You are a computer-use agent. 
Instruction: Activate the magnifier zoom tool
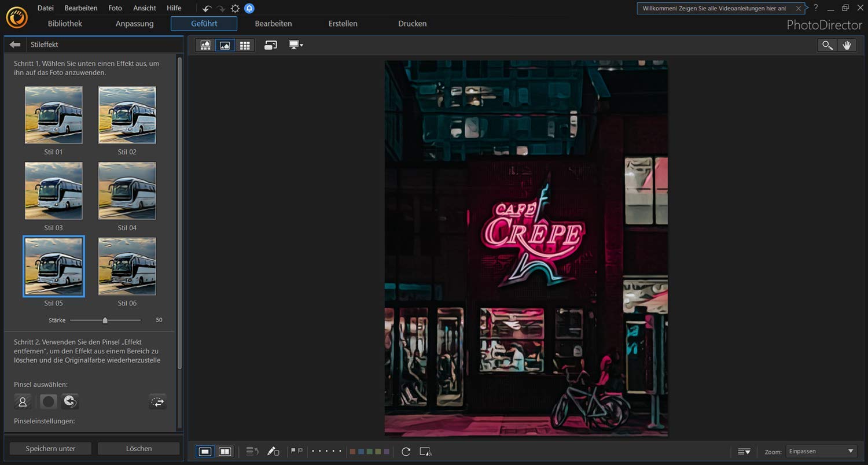point(827,45)
